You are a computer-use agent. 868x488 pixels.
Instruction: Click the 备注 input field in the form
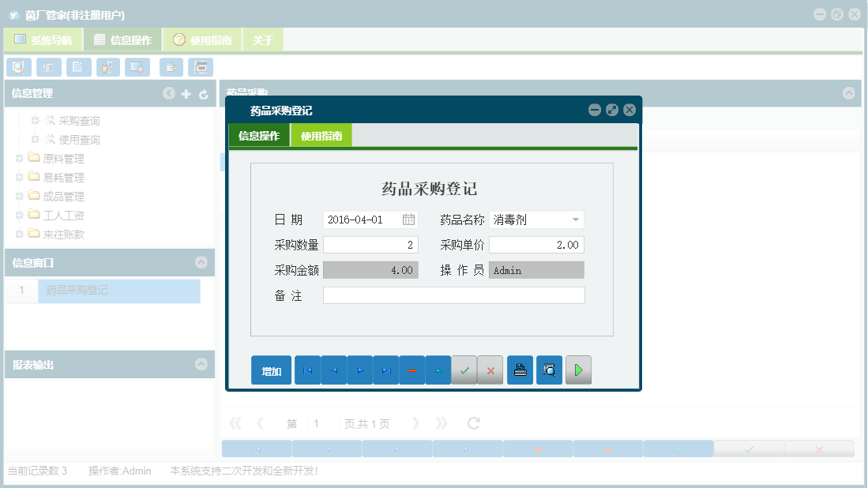pos(454,295)
